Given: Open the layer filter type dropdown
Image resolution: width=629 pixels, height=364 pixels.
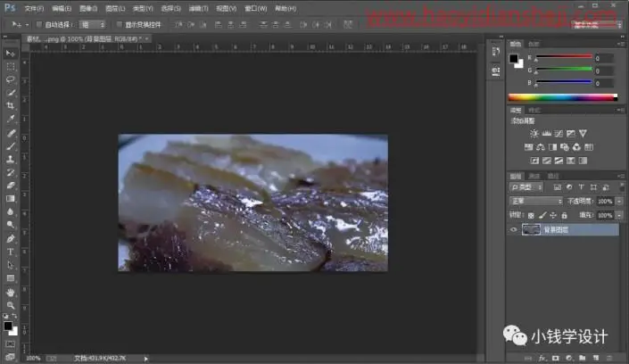Looking at the screenshot, I should point(526,187).
